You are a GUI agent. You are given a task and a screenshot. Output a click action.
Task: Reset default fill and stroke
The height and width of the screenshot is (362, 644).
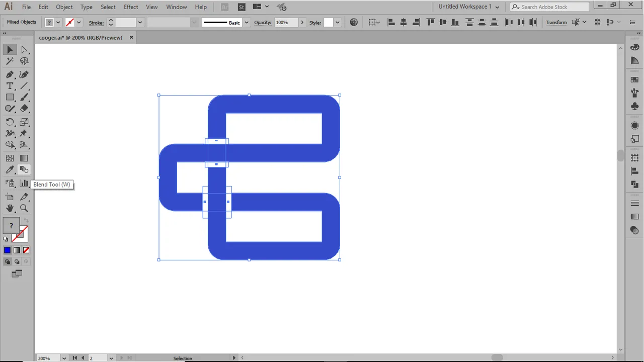click(6, 239)
